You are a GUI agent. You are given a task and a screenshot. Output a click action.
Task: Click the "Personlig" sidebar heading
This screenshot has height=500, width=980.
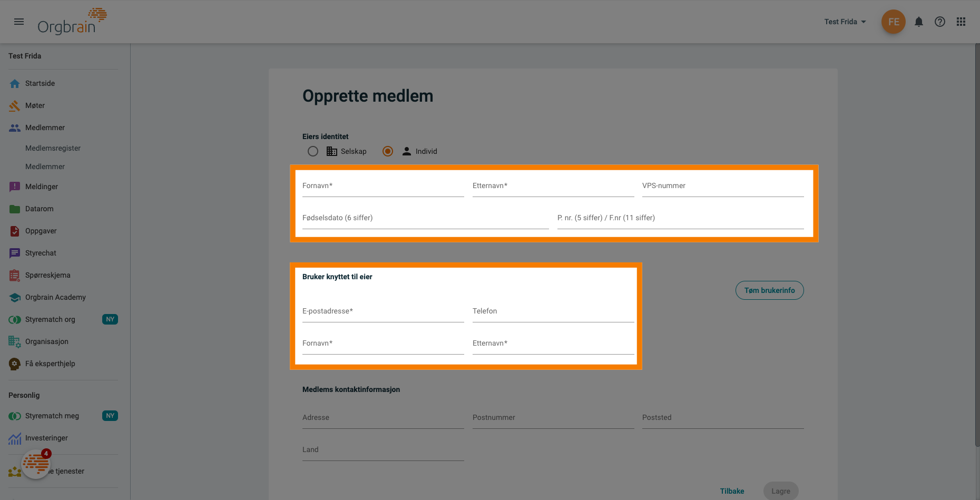[x=24, y=395]
